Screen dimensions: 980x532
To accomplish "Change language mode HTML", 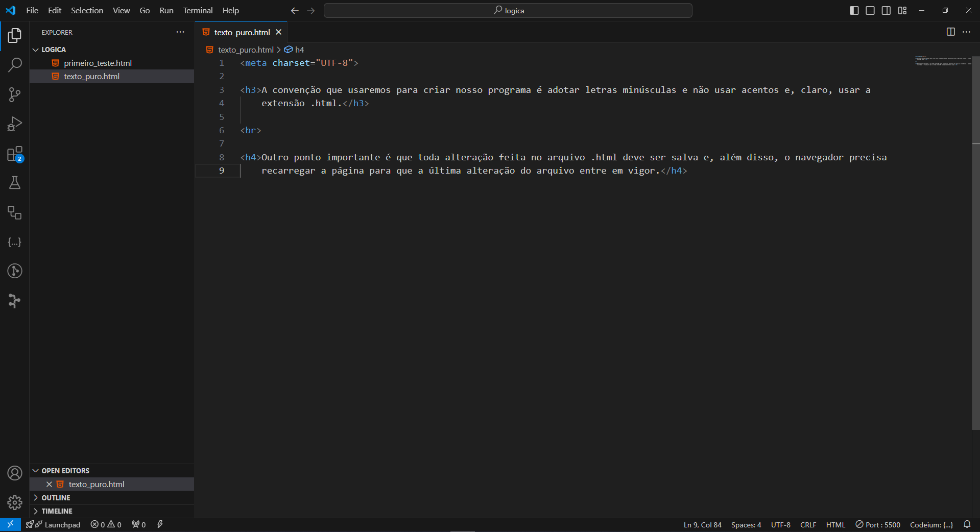I will 835,524.
